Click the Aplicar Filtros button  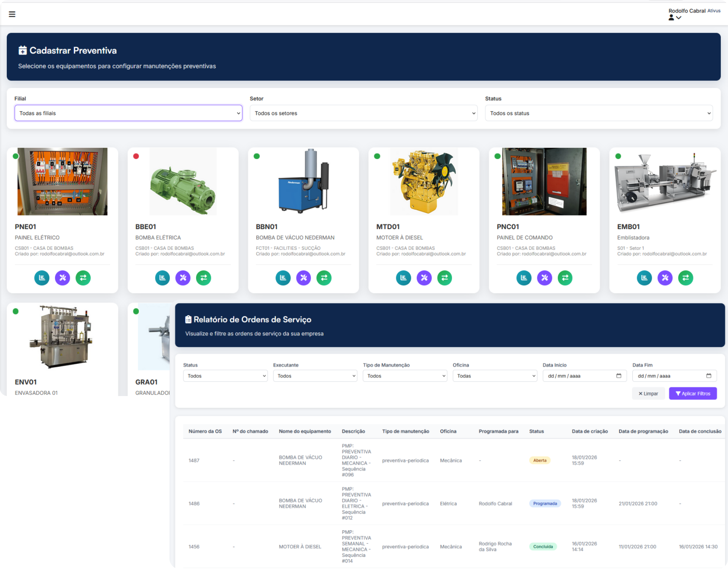(x=693, y=393)
